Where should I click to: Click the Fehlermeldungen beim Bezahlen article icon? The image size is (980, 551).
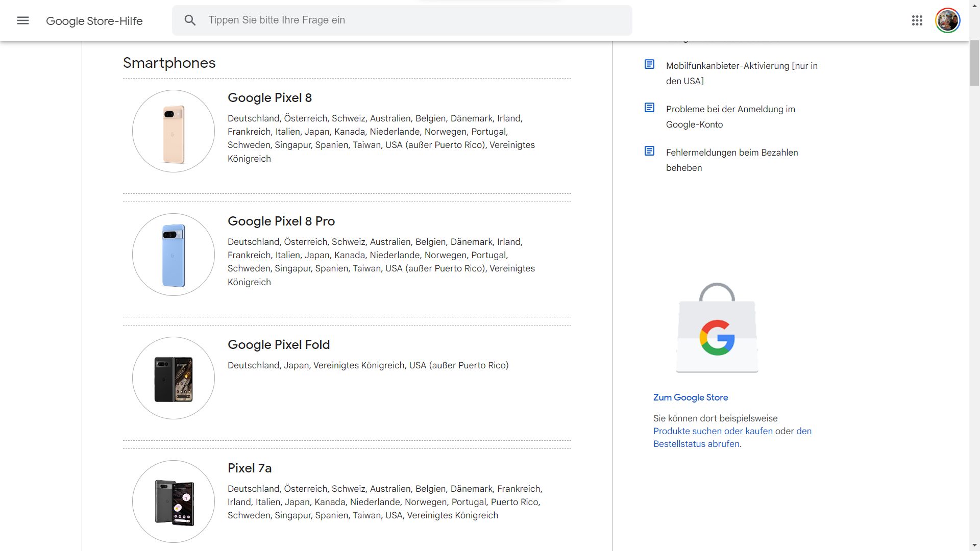coord(649,151)
